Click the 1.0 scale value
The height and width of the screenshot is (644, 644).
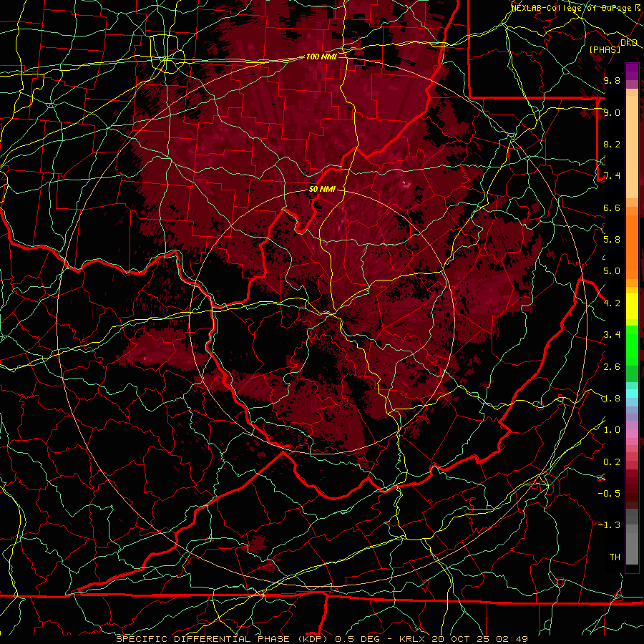612,430
